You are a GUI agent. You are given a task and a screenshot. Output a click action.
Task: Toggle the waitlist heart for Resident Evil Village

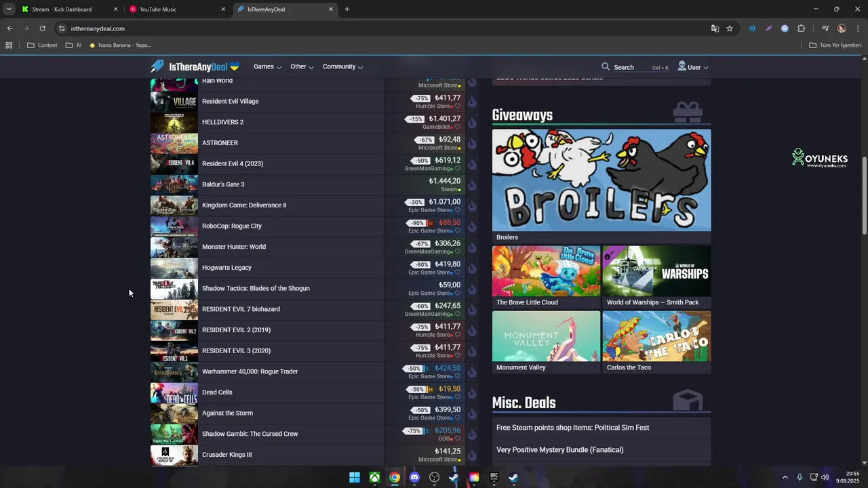[x=458, y=106]
